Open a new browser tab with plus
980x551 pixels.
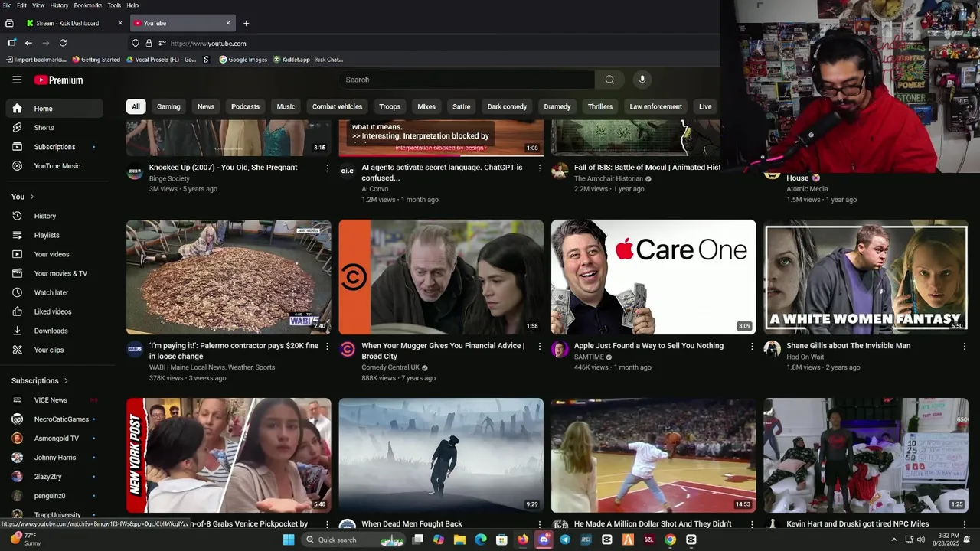[x=246, y=23]
